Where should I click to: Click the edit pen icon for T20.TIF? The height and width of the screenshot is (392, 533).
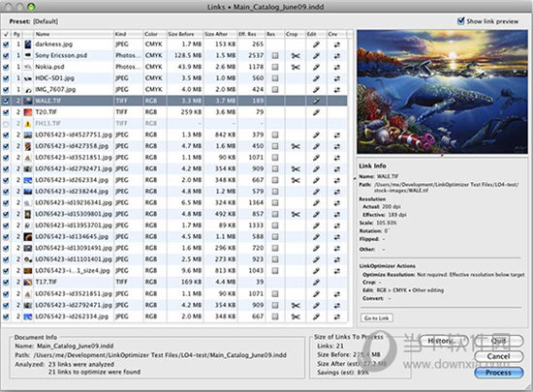[316, 112]
